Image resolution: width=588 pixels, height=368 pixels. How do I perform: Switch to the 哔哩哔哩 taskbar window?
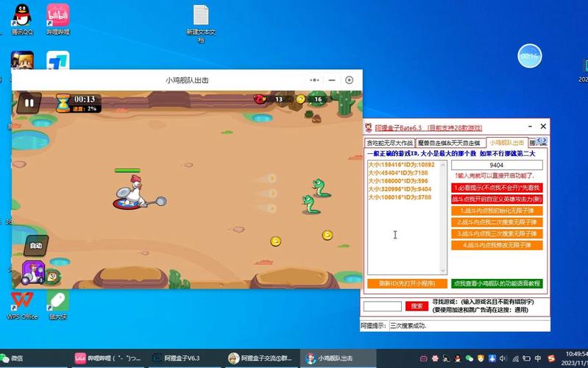point(109,358)
